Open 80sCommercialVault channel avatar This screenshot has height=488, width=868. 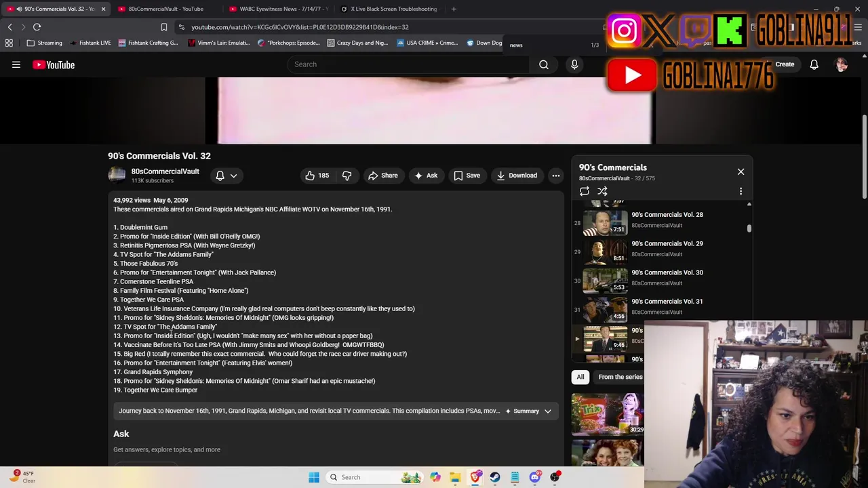pyautogui.click(x=117, y=176)
